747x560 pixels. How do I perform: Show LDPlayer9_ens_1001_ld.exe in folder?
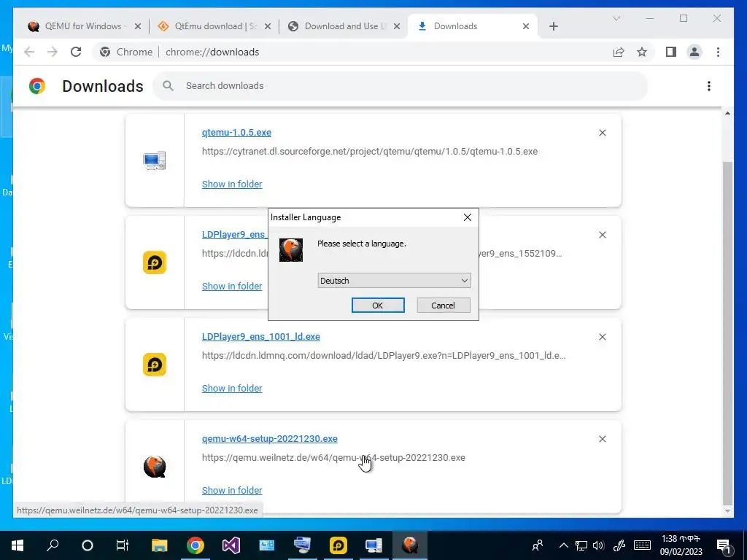tap(232, 388)
